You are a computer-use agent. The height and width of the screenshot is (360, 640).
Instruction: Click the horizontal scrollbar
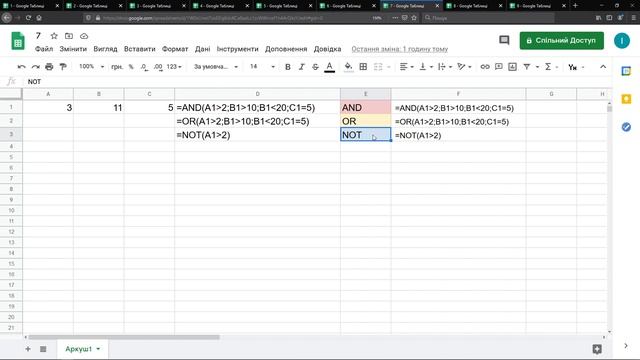pos(124,337)
